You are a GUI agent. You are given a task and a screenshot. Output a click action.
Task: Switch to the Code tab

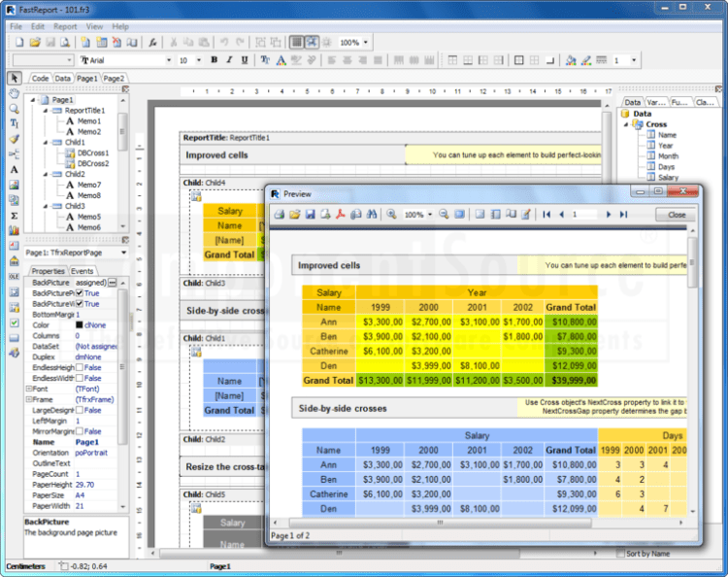tap(40, 78)
